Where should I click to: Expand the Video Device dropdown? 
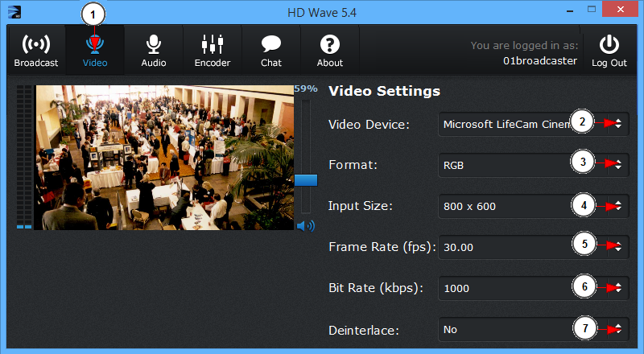click(534, 124)
